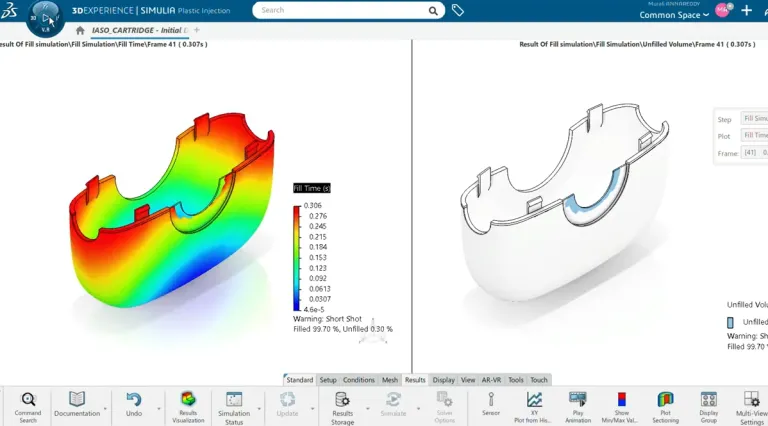Image resolution: width=768 pixels, height=426 pixels.
Task: Click the search magnifier icon
Action: pyautogui.click(x=433, y=10)
